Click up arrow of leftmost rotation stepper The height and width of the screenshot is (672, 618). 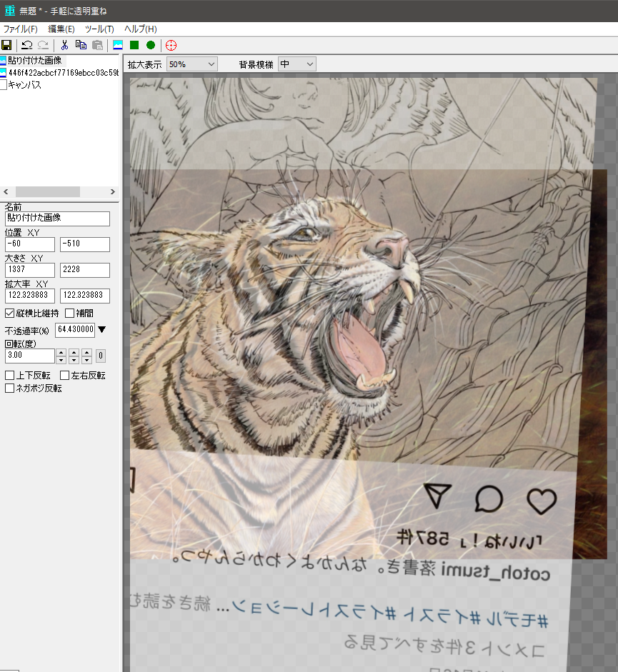pyautogui.click(x=61, y=352)
